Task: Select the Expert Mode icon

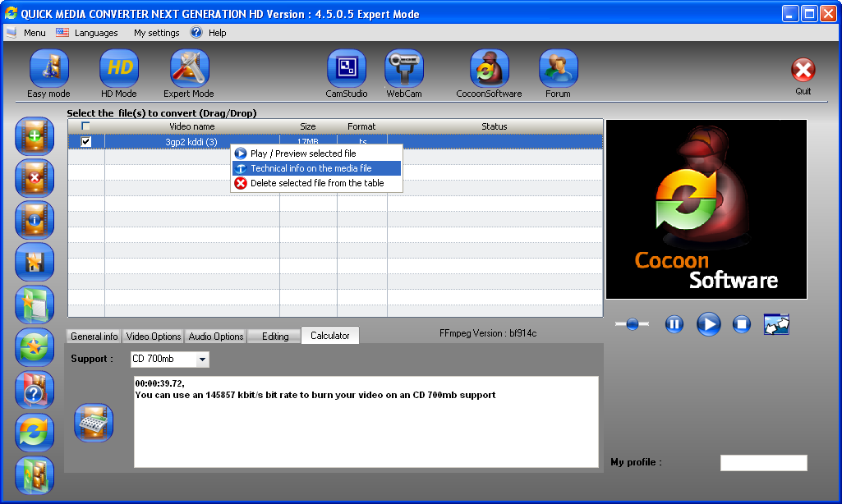Action: [x=189, y=69]
